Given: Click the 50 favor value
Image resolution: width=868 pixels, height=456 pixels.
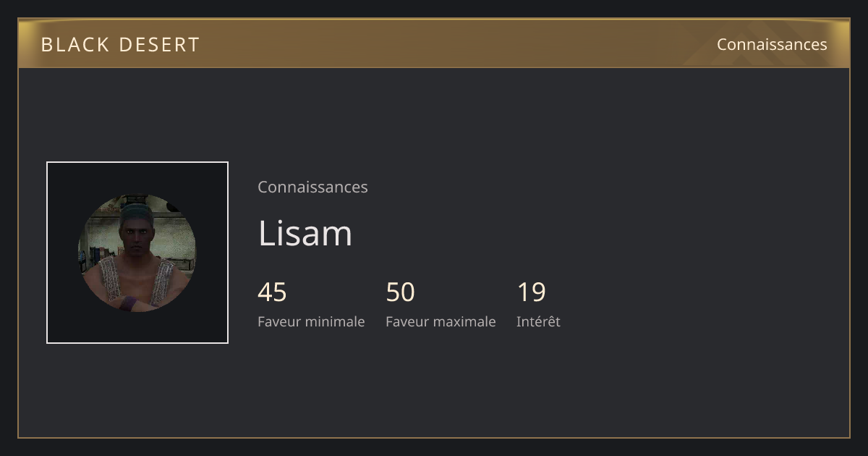Looking at the screenshot, I should coord(400,292).
